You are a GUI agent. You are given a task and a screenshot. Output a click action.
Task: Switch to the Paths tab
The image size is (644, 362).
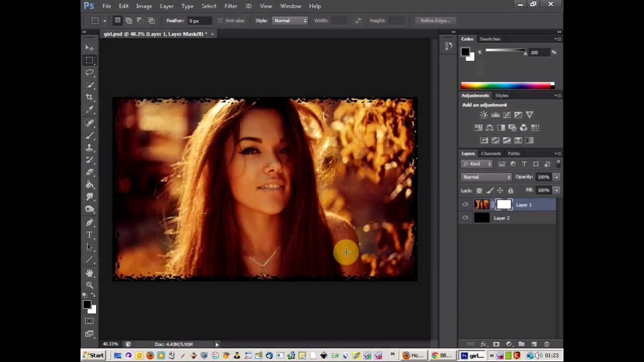(x=513, y=153)
